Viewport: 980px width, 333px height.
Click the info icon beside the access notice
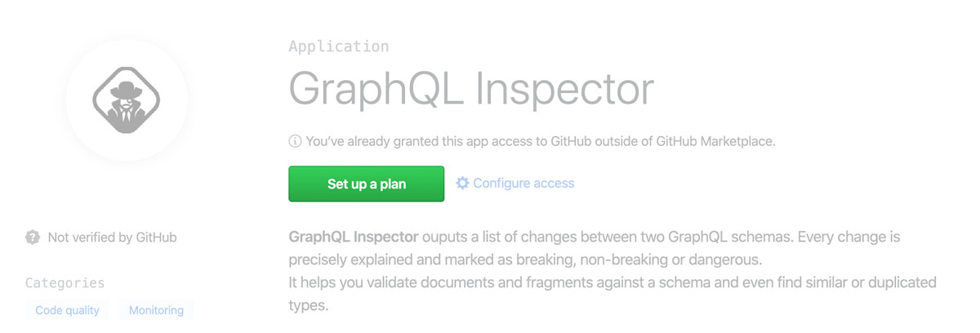(x=295, y=141)
